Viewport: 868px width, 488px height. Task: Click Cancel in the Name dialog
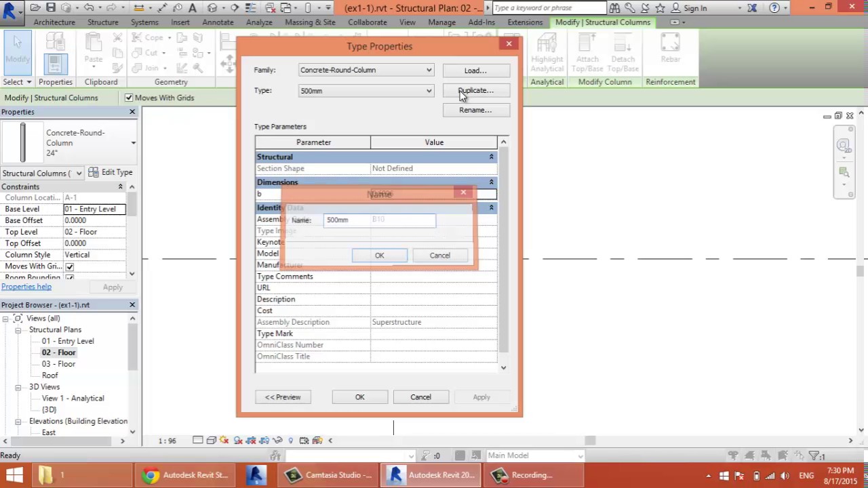click(x=439, y=256)
